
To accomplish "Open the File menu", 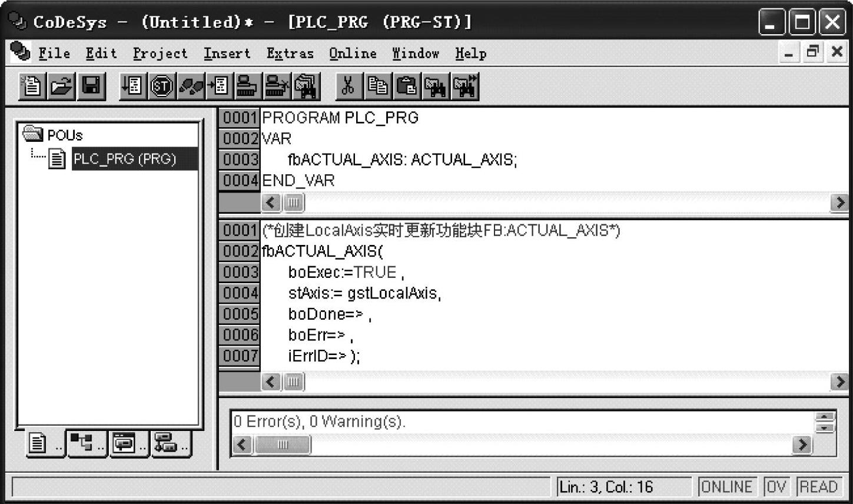I will (54, 54).
